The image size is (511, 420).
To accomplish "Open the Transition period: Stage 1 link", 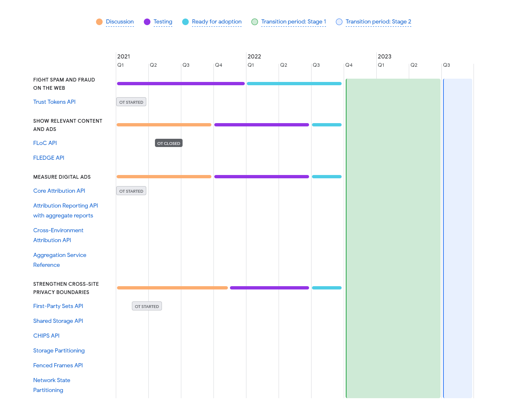I will (293, 22).
